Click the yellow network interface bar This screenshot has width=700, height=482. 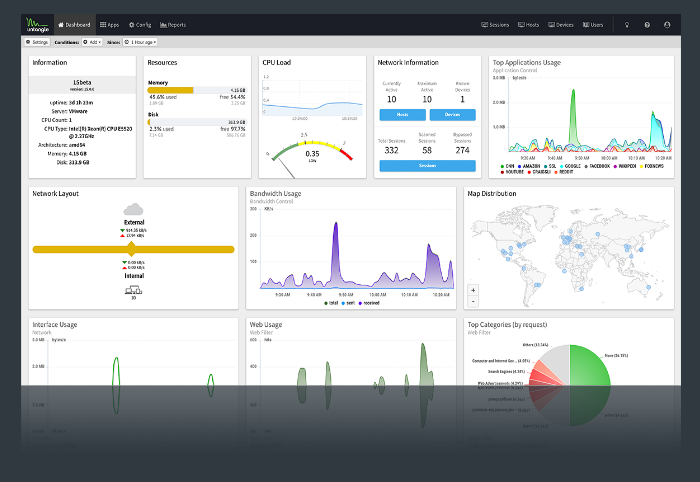[x=133, y=249]
